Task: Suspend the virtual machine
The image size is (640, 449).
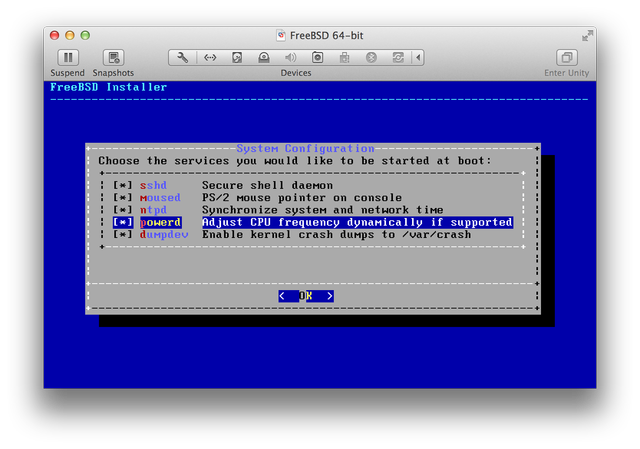Action: 68,58
